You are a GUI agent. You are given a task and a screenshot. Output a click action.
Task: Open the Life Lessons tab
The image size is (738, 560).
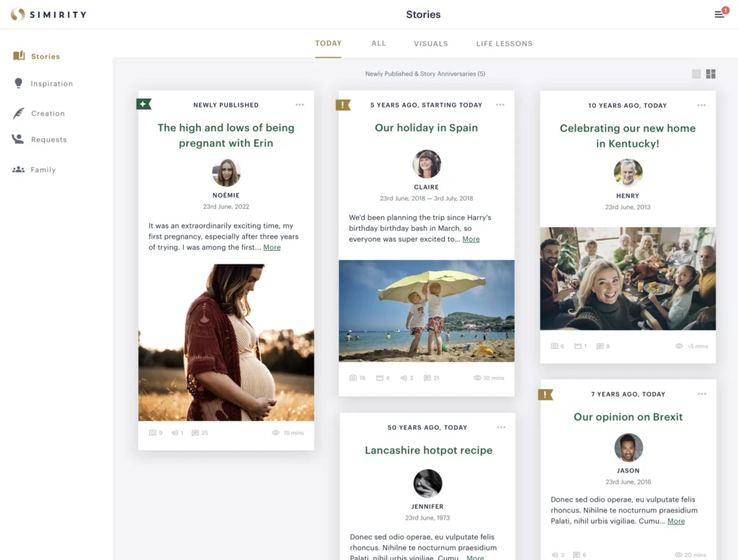504,44
